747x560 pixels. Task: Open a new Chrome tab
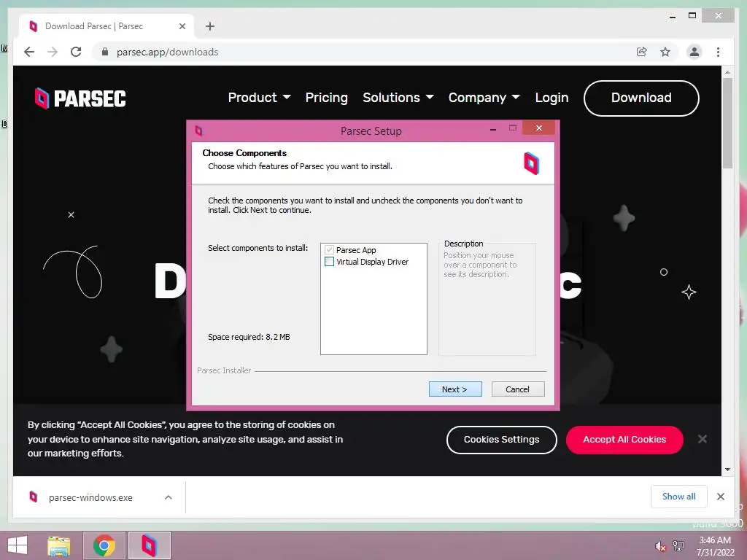click(x=210, y=26)
